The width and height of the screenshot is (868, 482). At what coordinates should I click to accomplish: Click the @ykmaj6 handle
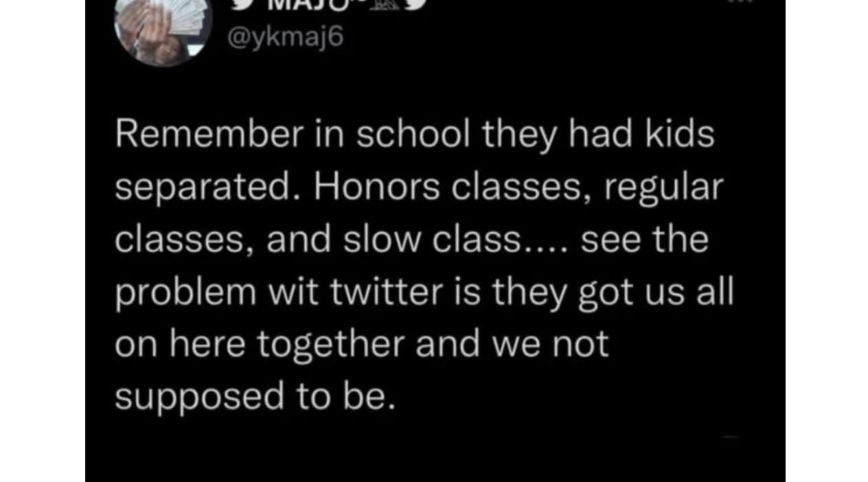coord(285,39)
